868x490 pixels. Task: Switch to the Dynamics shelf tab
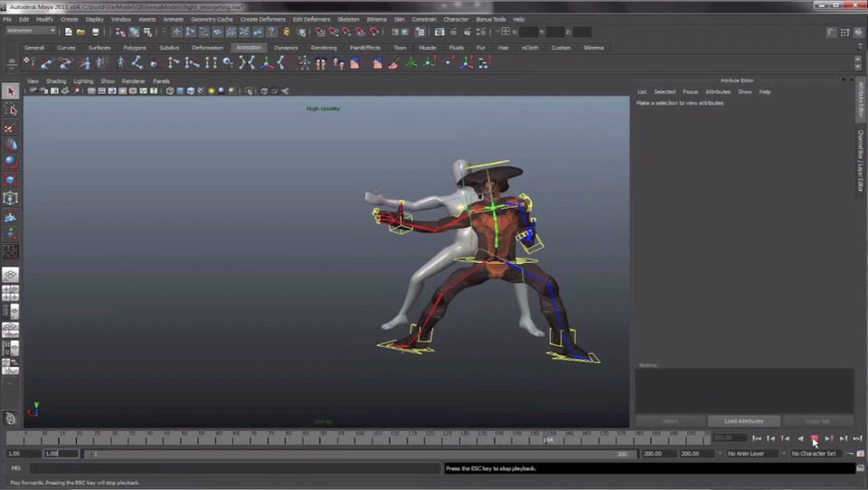click(286, 48)
